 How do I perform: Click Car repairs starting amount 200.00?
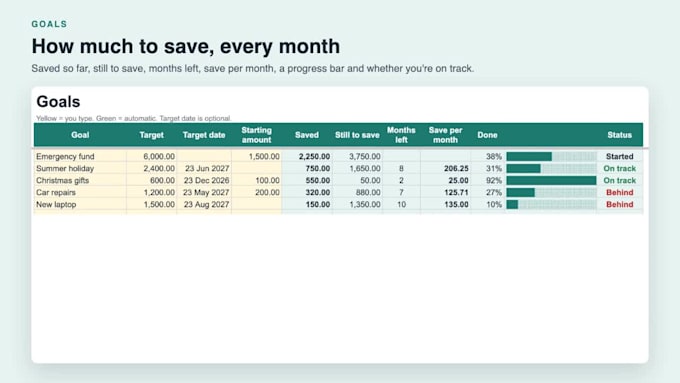(256, 192)
